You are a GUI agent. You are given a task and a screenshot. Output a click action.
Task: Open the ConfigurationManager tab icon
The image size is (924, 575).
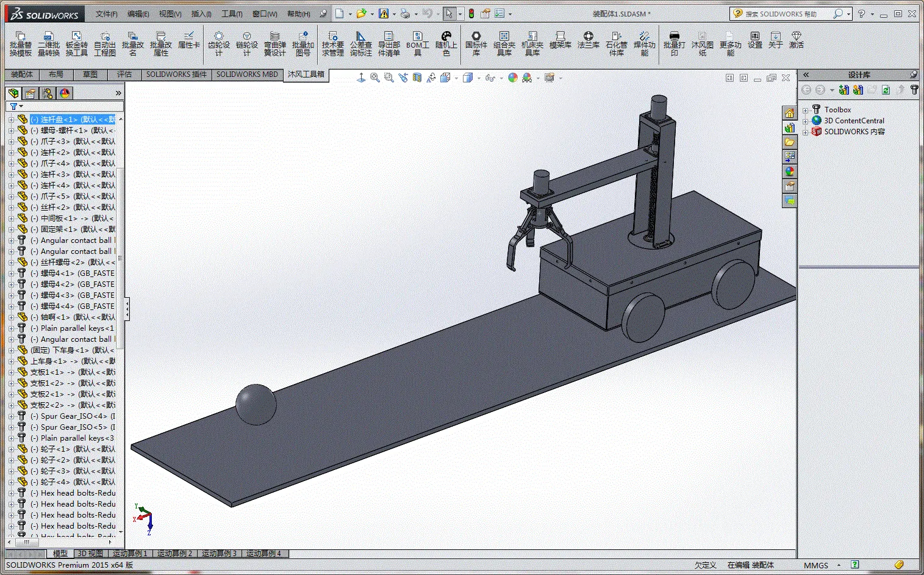click(x=48, y=93)
